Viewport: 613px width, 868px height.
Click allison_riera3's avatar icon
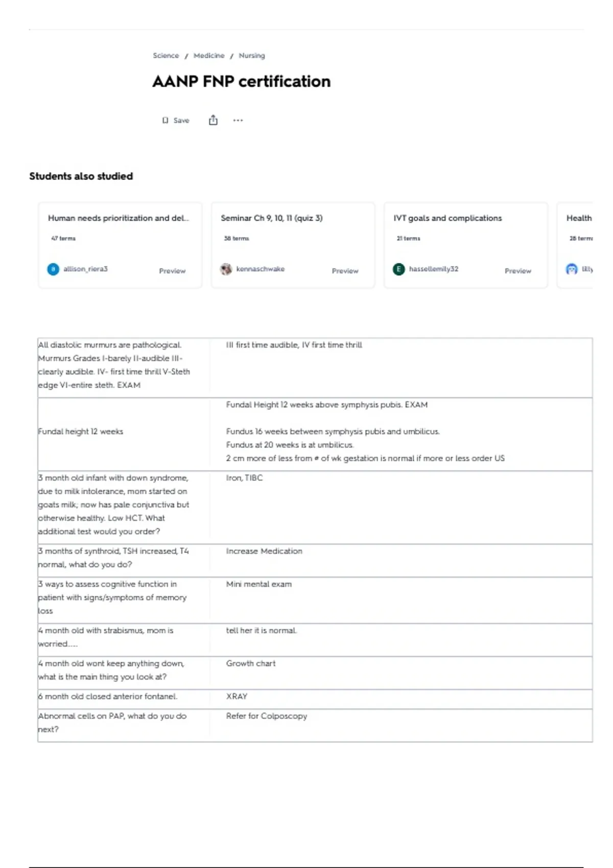[53, 269]
